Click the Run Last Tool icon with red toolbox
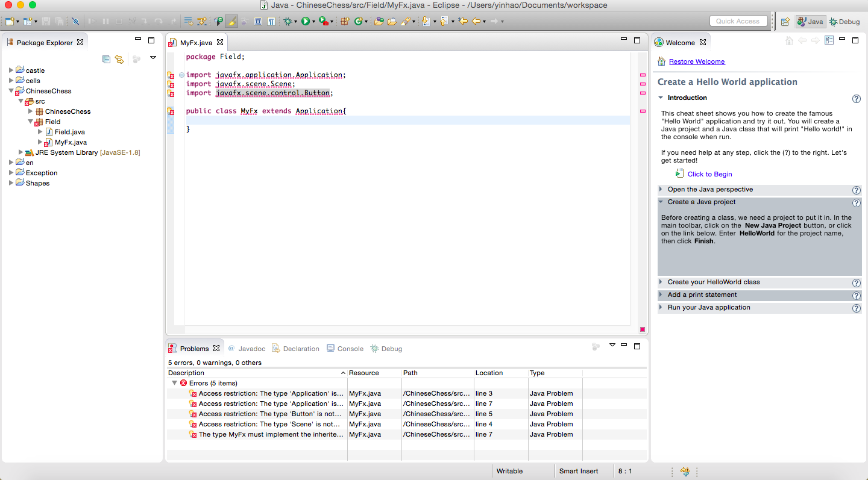Image resolution: width=868 pixels, height=480 pixels. tap(323, 21)
